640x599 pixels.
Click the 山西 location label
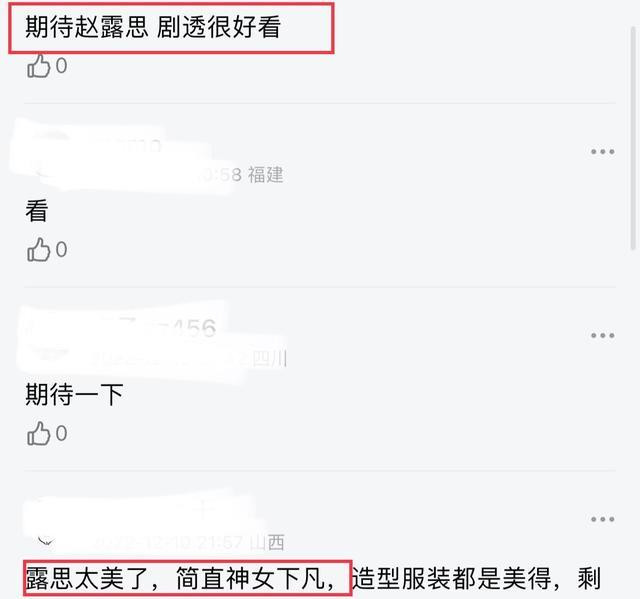pyautogui.click(x=267, y=542)
